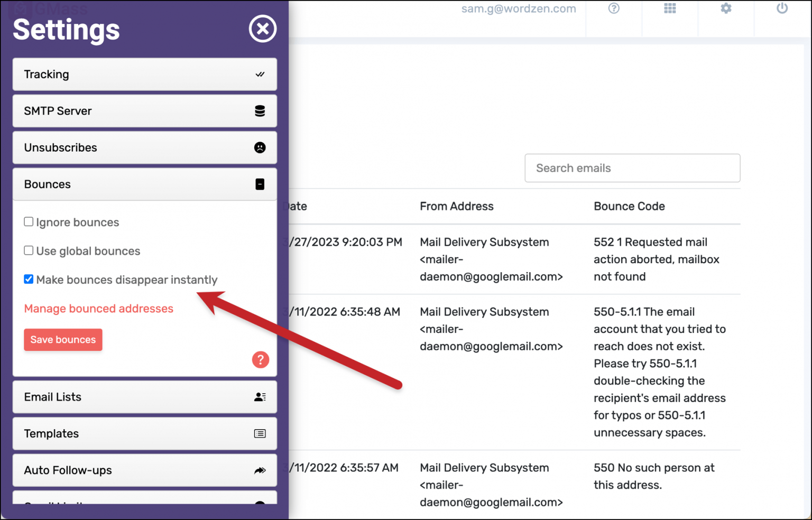Screen dimensions: 812x520
Task: Collapse the Bounces section header
Action: (144, 184)
